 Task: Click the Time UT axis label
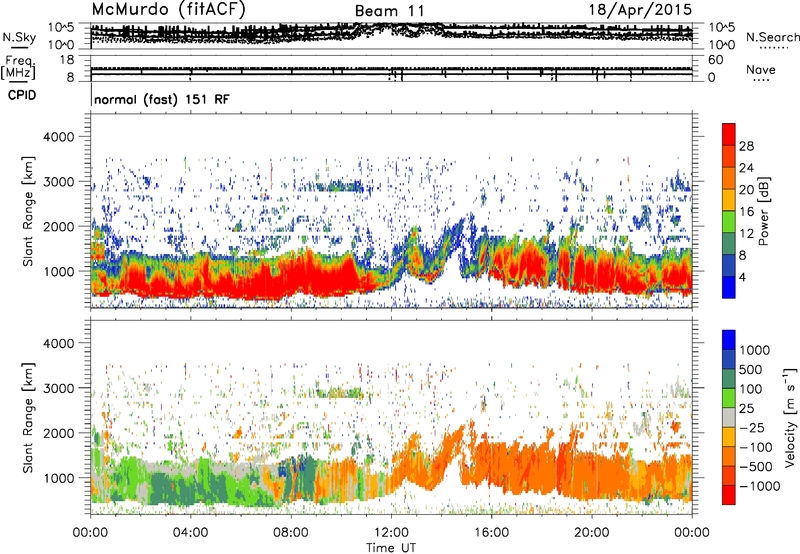pos(391,548)
